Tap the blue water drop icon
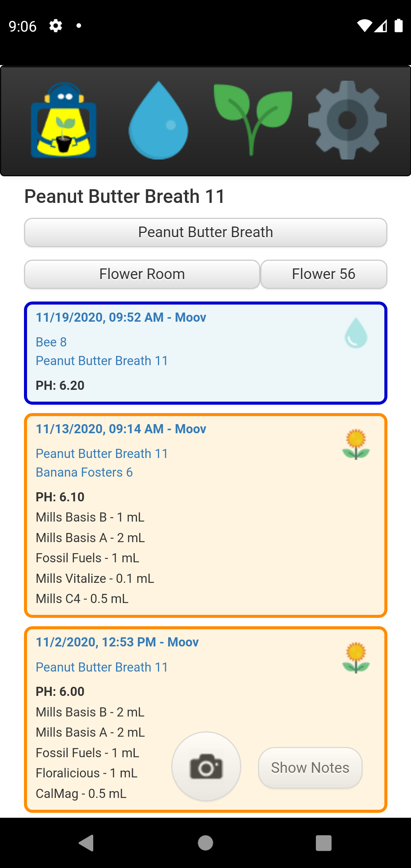Screen dimensions: 411x868 click(x=158, y=120)
